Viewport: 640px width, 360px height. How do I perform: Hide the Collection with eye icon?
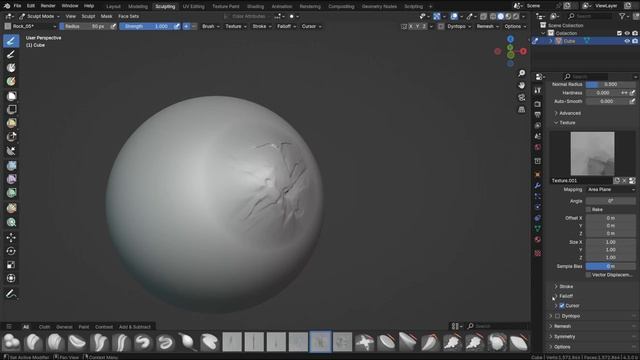point(627,33)
